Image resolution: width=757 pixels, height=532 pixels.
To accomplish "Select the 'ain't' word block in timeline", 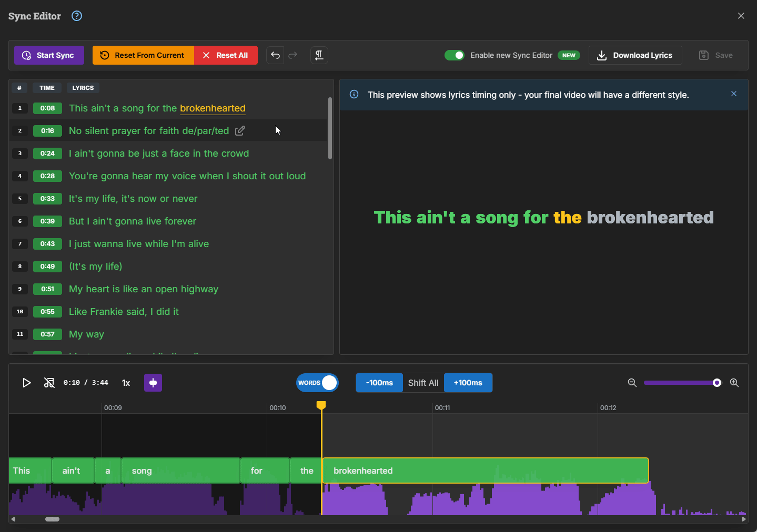I will click(x=73, y=470).
